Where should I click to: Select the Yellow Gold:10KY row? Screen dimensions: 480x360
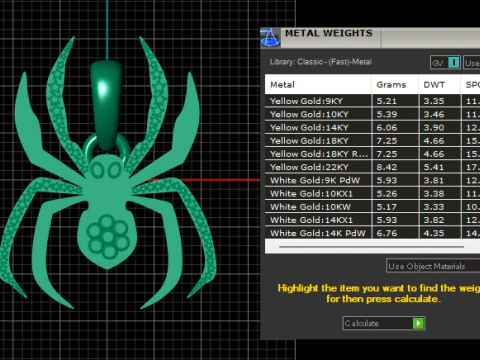(x=372, y=114)
